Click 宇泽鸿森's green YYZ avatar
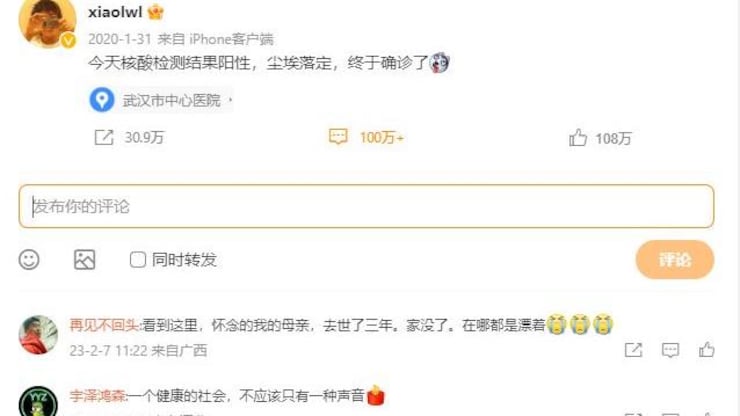The image size is (740, 416). click(38, 401)
